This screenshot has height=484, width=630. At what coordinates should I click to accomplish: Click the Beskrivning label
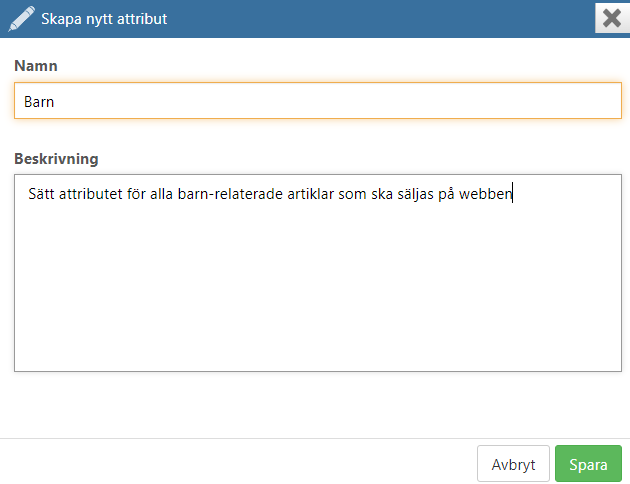(56, 159)
